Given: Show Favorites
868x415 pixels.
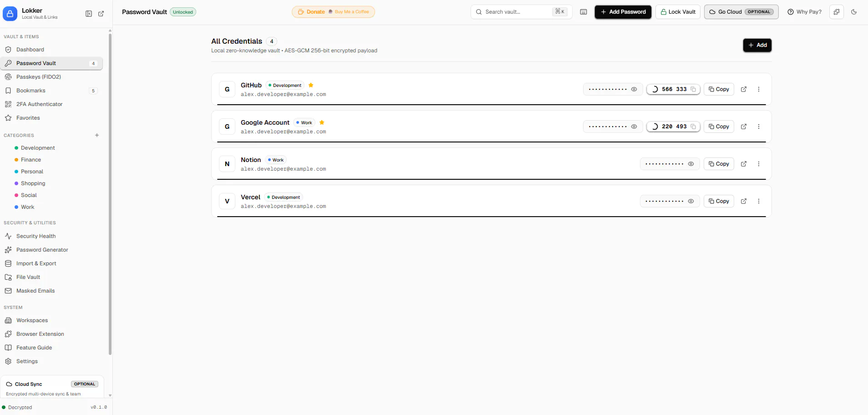Looking at the screenshot, I should point(51,118).
